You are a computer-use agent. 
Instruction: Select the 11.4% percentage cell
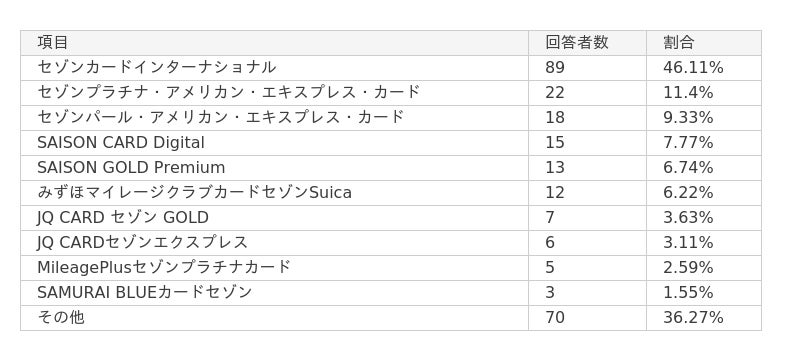(704, 93)
